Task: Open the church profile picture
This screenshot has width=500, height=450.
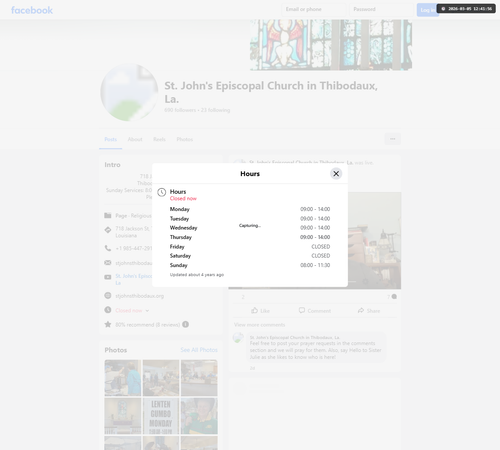Action: (x=129, y=92)
